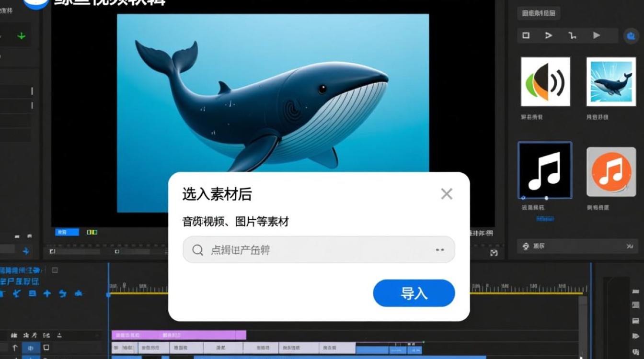Image resolution: width=644 pixels, height=359 pixels.
Task: Click the magnifier icon in search field
Action: 198,250
